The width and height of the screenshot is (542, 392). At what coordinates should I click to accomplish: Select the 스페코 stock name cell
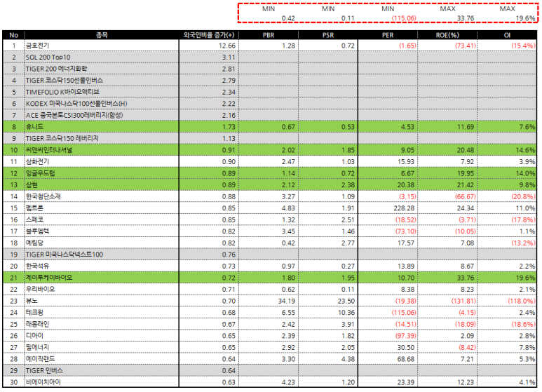tap(102, 219)
